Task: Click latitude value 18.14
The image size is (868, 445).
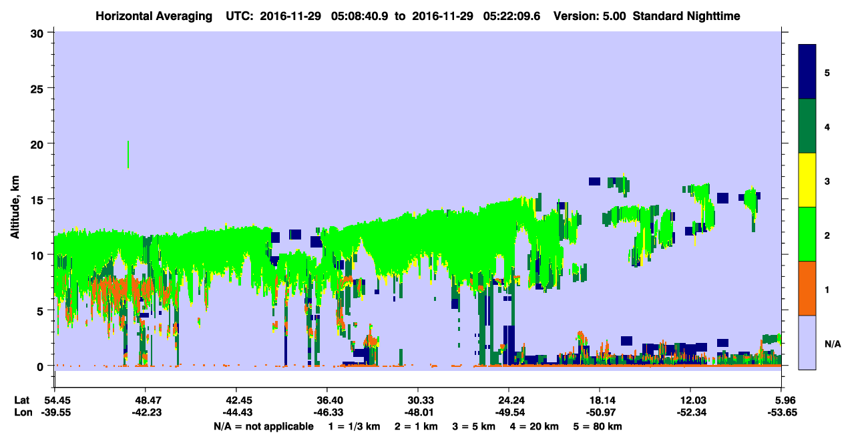Action: coord(600,400)
